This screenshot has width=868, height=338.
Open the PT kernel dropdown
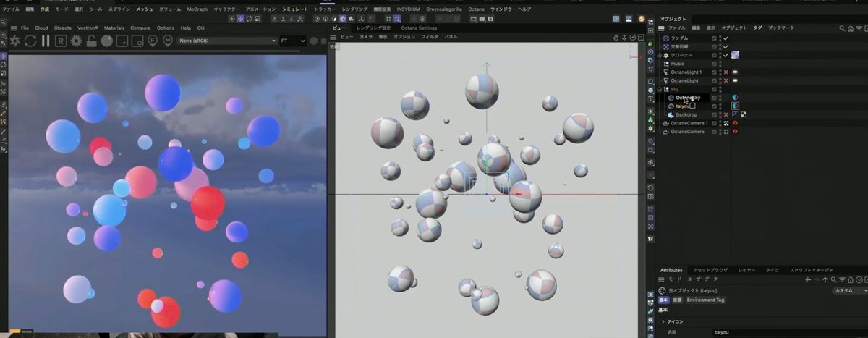293,41
